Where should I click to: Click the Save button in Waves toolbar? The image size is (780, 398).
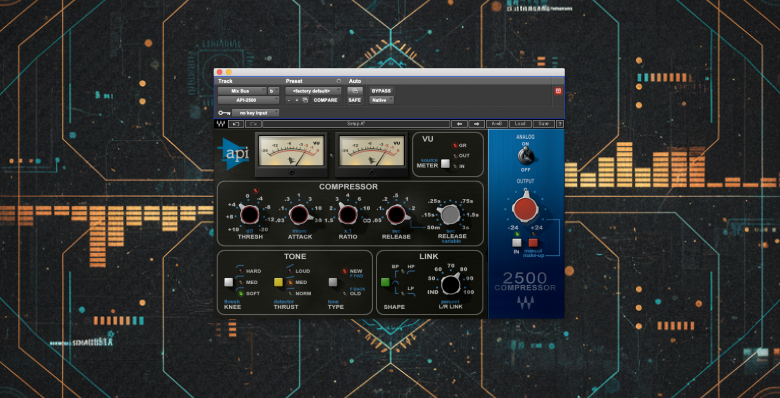[x=543, y=124]
